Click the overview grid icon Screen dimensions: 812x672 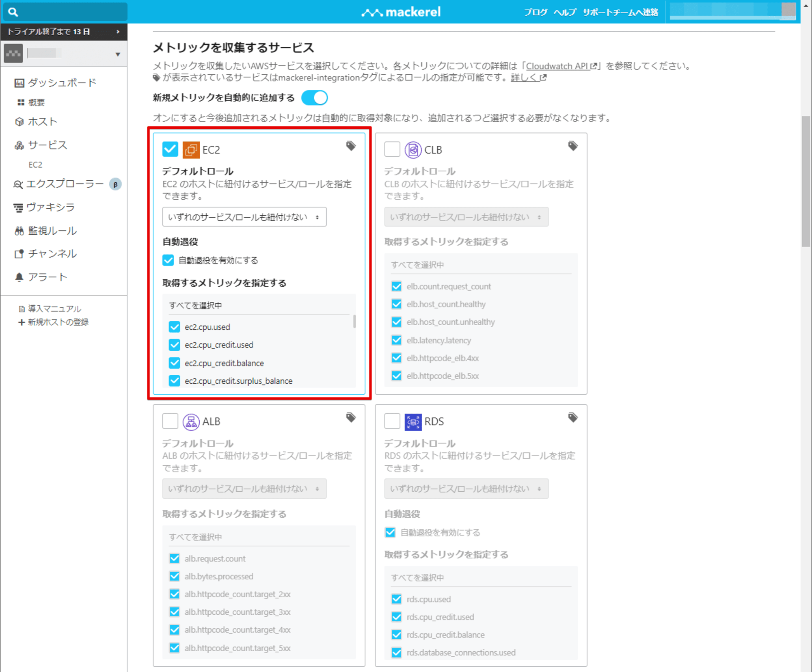[21, 102]
